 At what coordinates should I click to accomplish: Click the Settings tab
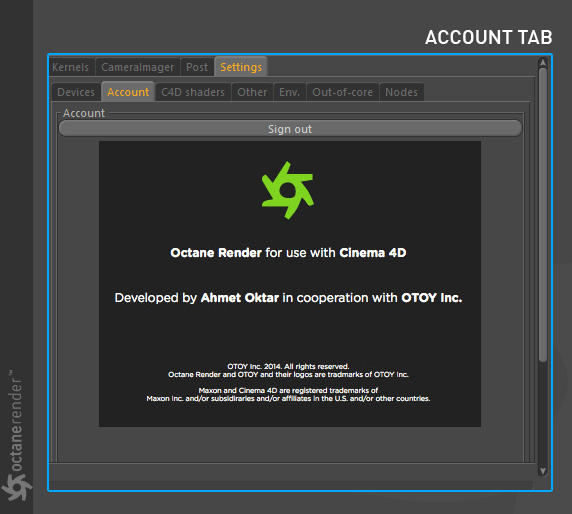[x=241, y=67]
